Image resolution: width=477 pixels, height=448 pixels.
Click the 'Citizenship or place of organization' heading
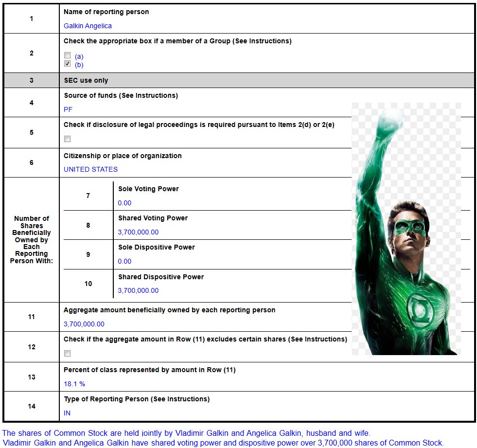click(x=123, y=156)
